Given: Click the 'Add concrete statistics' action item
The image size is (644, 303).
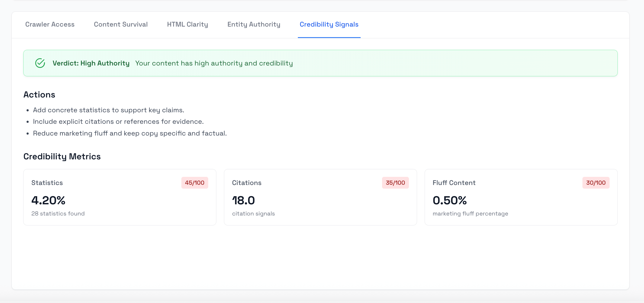Looking at the screenshot, I should [x=108, y=110].
